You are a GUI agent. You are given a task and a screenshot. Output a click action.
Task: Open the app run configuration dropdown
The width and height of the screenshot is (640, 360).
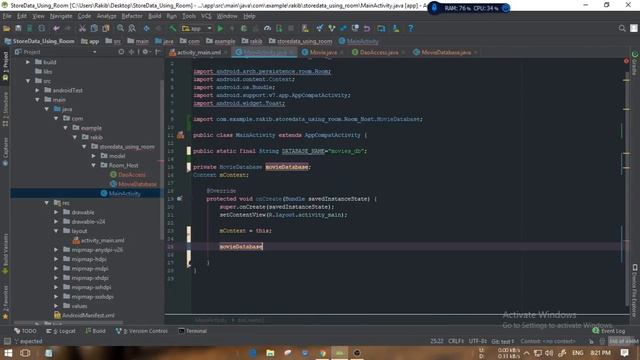point(197,28)
